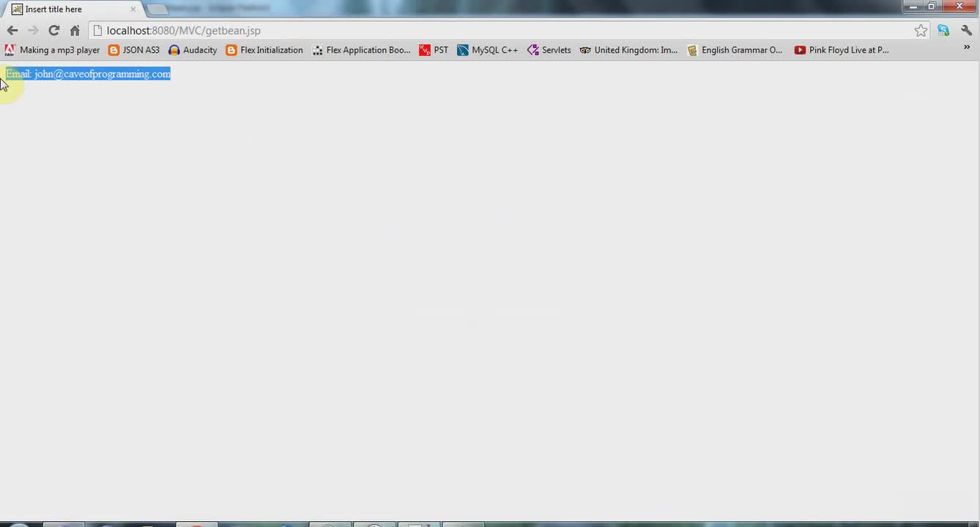Open the PST bookmark
The image size is (980, 527).
[x=434, y=50]
